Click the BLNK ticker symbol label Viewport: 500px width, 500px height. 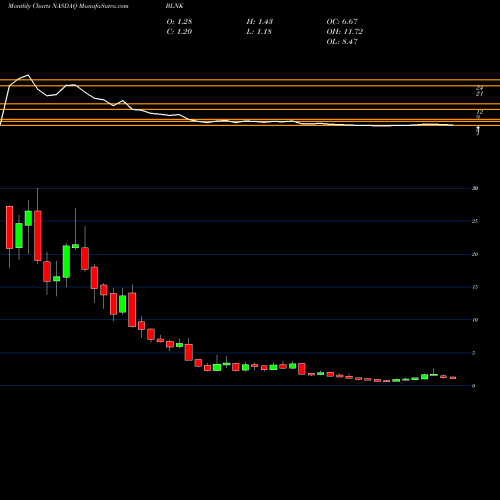tap(175, 6)
